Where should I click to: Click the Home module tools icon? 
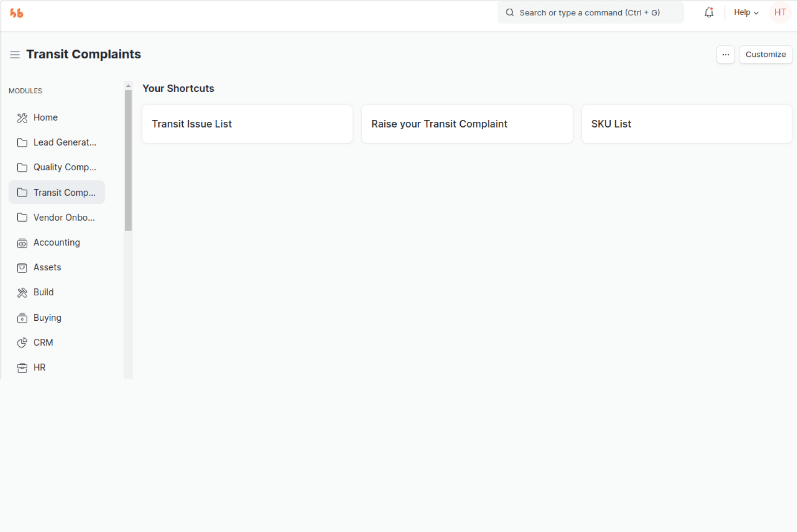[x=22, y=118]
